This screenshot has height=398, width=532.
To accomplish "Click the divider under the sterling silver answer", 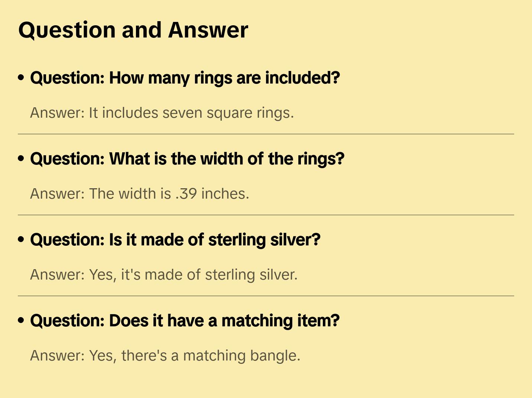I will tap(266, 296).
